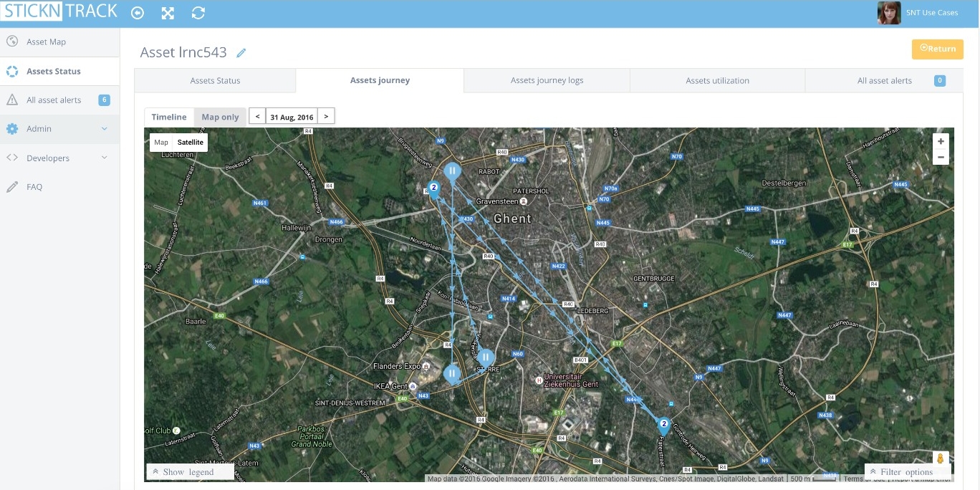This screenshot has height=490, width=980.
Task: Expand the Admin sidebar menu
Action: (59, 129)
